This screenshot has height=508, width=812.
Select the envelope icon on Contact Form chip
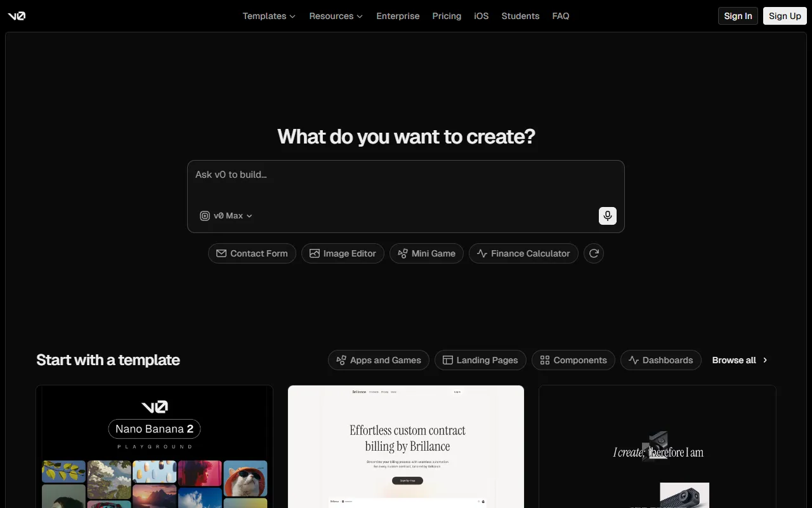pyautogui.click(x=221, y=253)
